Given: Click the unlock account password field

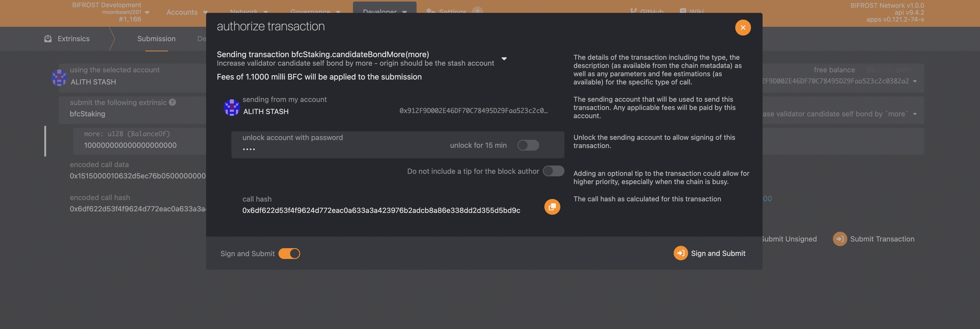Looking at the screenshot, I should click(x=340, y=149).
